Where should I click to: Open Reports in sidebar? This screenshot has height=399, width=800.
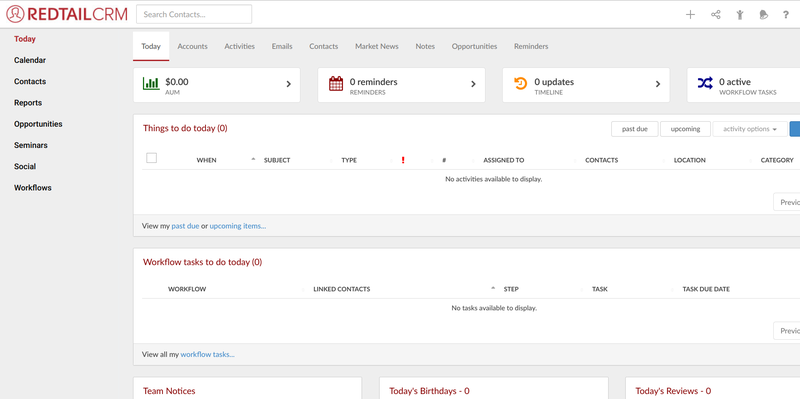[28, 103]
